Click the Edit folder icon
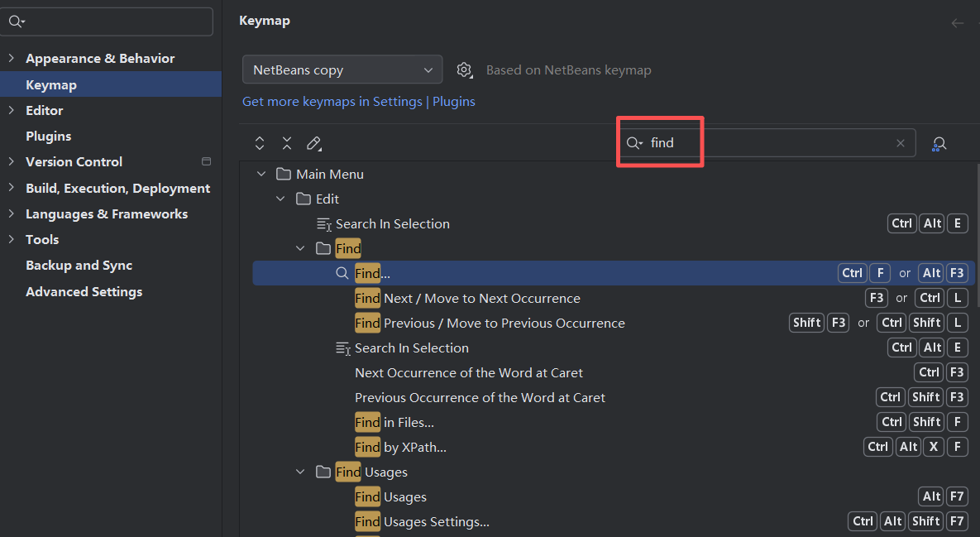980x537 pixels. (304, 199)
